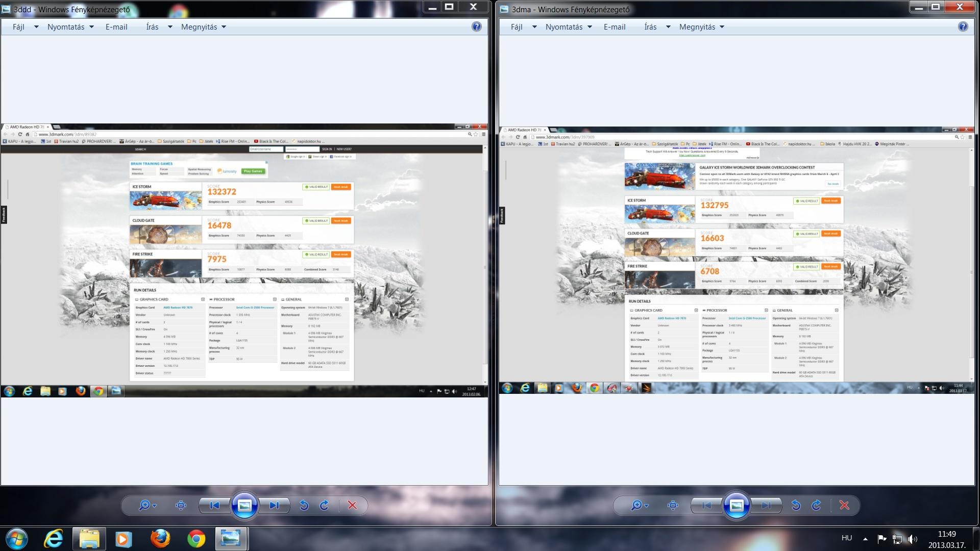Delete the picture in 3dma window

pos(844,505)
